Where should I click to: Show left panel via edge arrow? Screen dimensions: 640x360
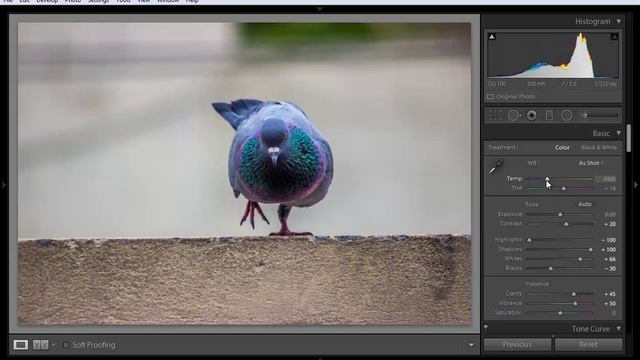point(4,185)
